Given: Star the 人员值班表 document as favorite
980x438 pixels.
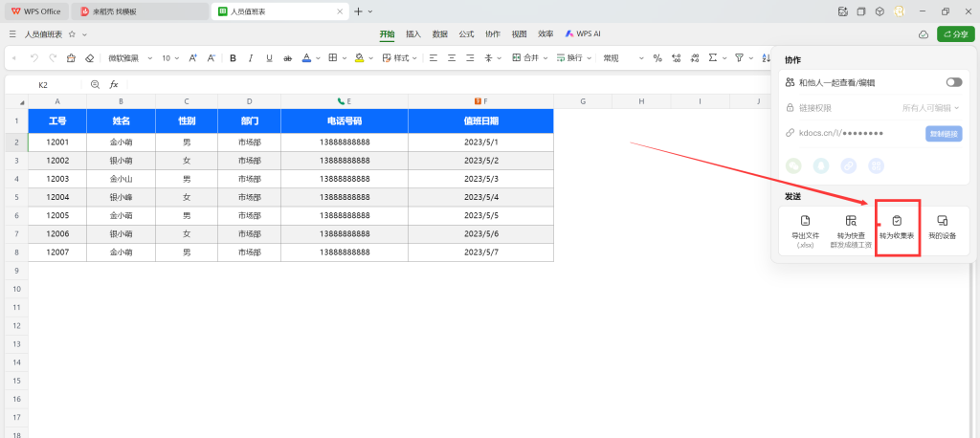Looking at the screenshot, I should [72, 33].
